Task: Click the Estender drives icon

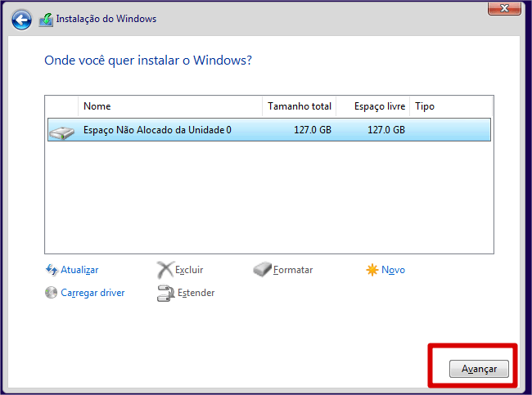Action: point(165,293)
